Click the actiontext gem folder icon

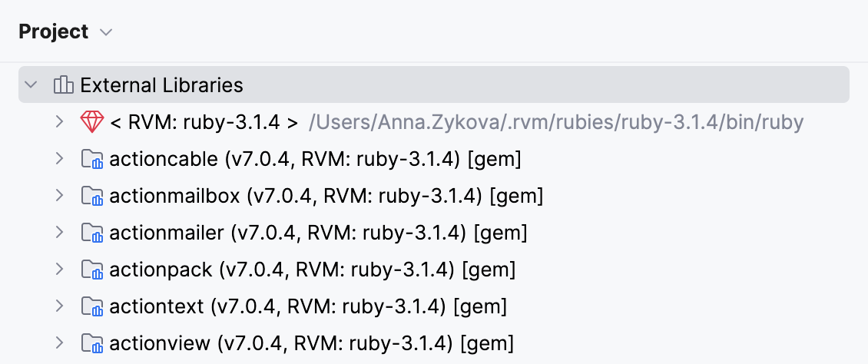[x=92, y=306]
